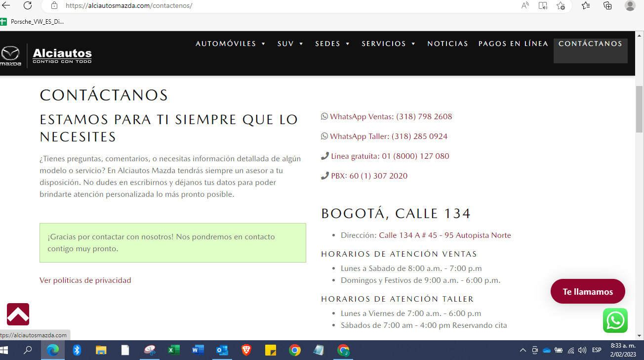
Task: Open File Explorer from taskbar
Action: click(x=101, y=350)
